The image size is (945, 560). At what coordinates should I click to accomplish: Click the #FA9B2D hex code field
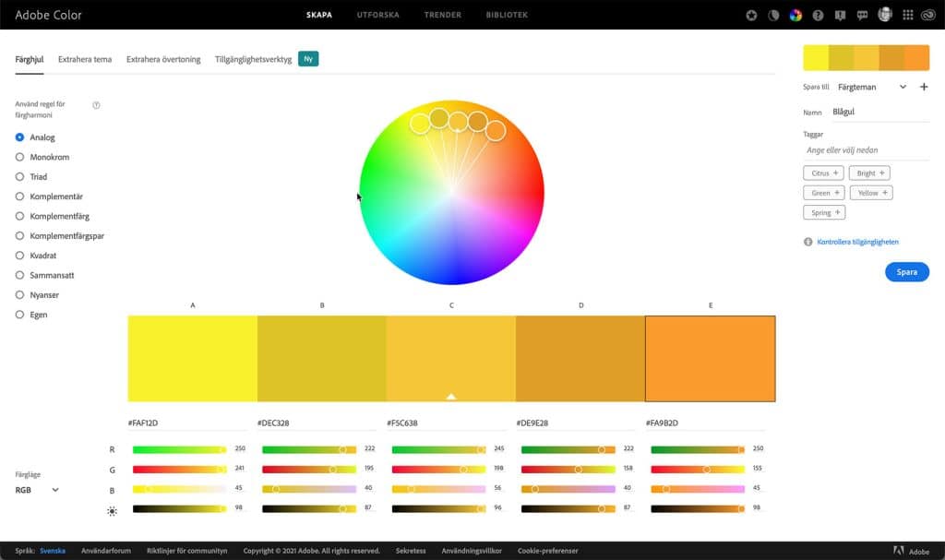coord(705,423)
